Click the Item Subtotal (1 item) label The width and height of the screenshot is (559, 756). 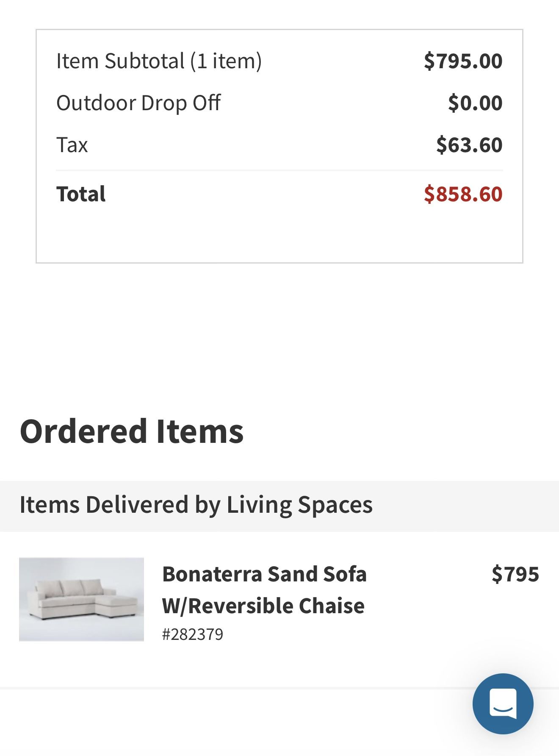159,61
